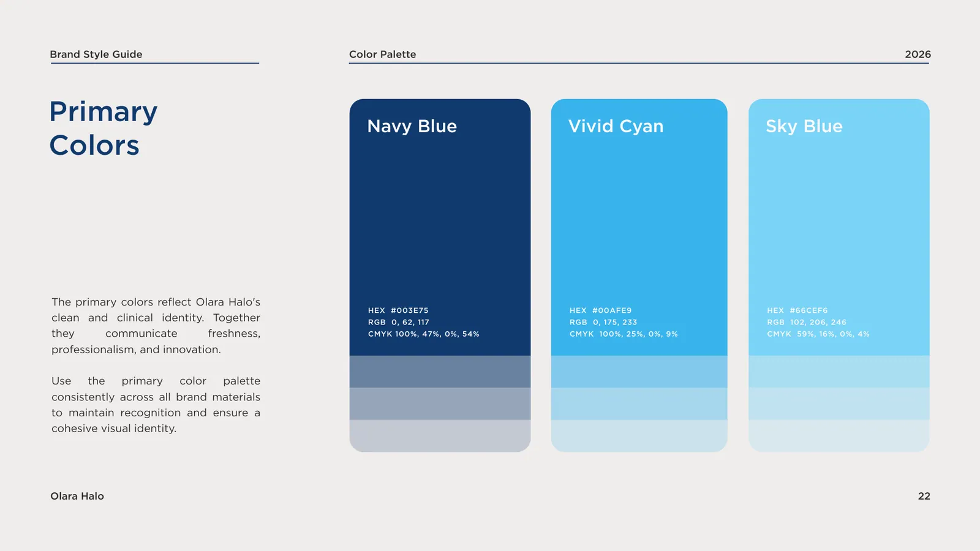Click the page number '22'
This screenshot has height=551, width=980.
(x=924, y=497)
